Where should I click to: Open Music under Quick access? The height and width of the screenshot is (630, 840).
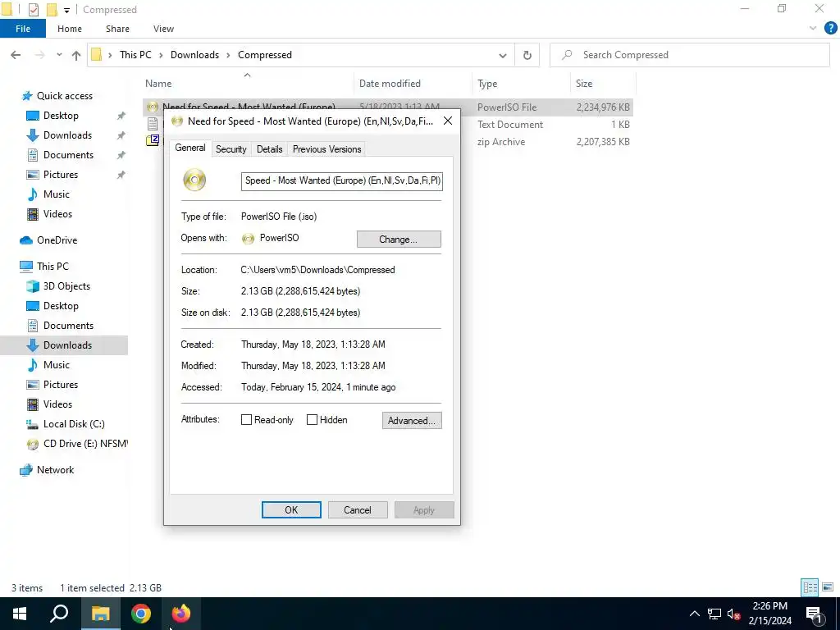(x=57, y=194)
